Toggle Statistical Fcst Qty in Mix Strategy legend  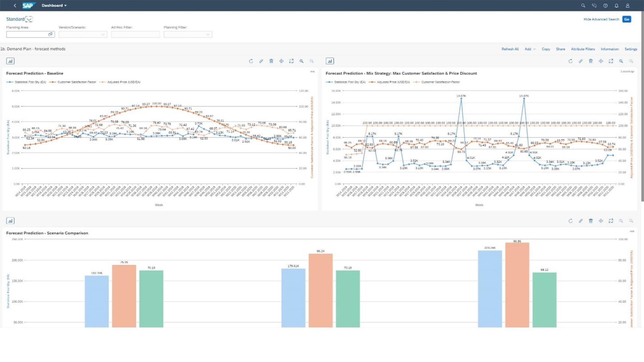(346, 82)
